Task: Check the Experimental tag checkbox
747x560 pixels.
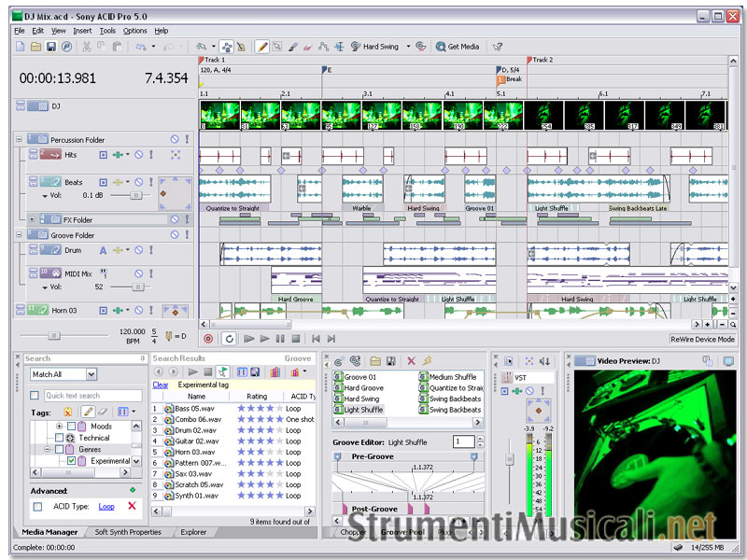Action: (72, 461)
